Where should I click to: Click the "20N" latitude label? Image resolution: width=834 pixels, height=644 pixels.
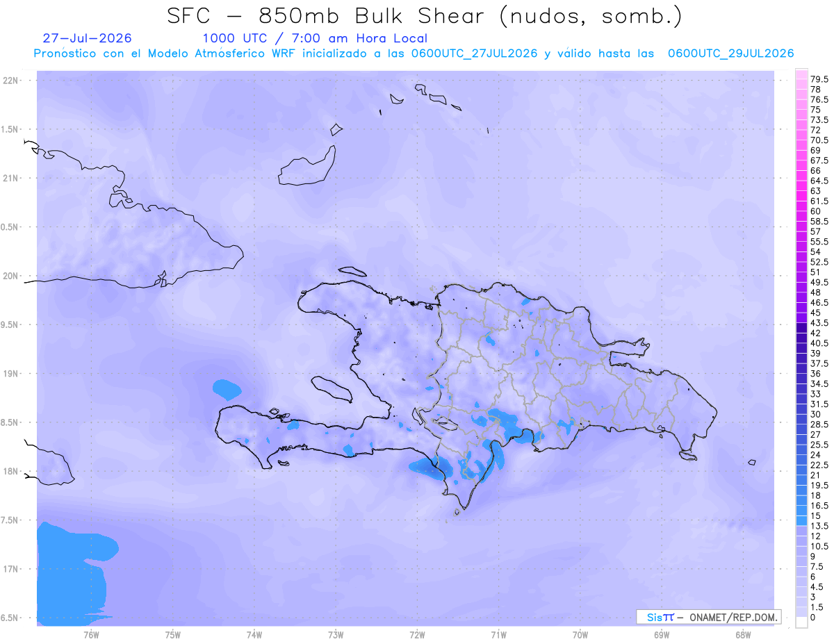[11, 276]
